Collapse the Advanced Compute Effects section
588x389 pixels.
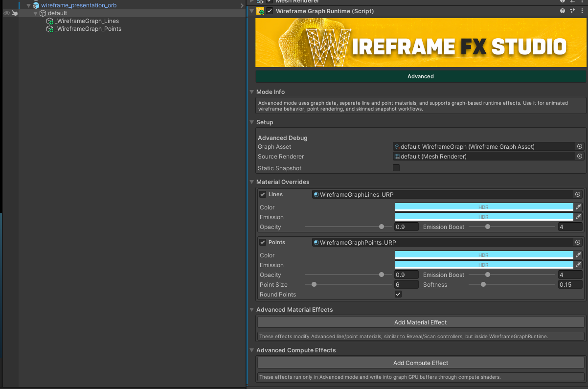click(x=252, y=350)
